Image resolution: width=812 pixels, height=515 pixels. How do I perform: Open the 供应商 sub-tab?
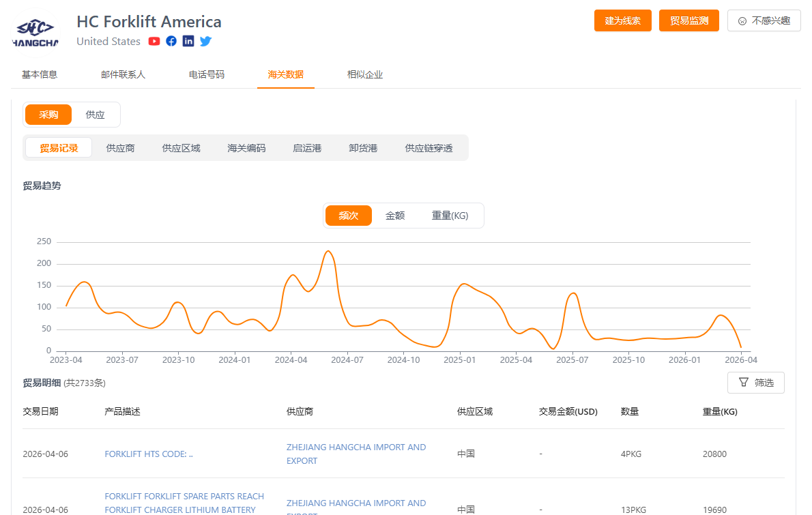click(120, 148)
